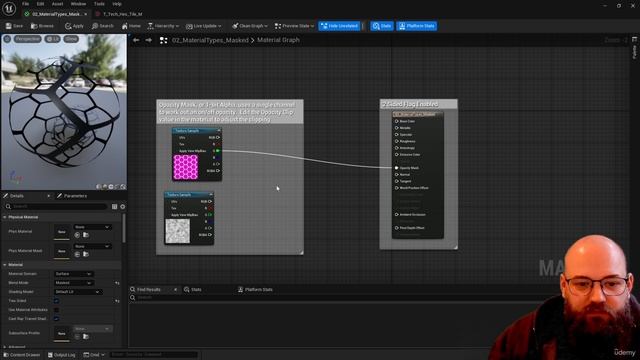
Task: Open viewport options menu icon
Action: tap(7, 39)
